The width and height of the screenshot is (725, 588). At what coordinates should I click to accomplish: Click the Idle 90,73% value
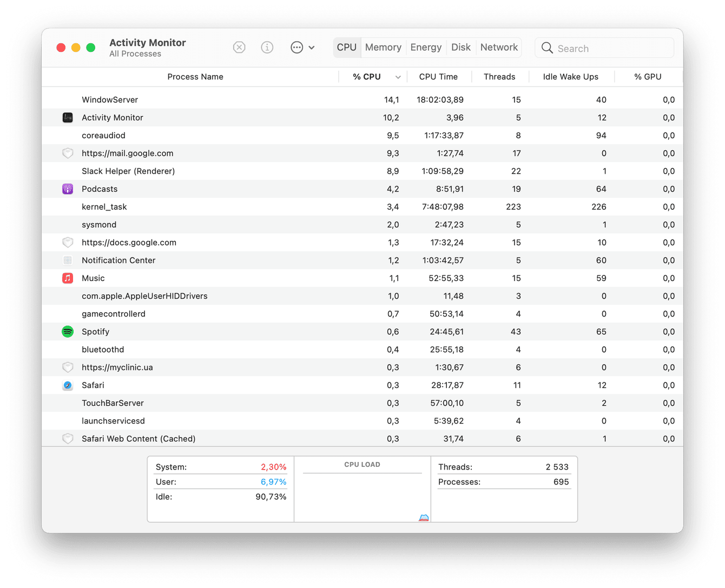pyautogui.click(x=271, y=497)
